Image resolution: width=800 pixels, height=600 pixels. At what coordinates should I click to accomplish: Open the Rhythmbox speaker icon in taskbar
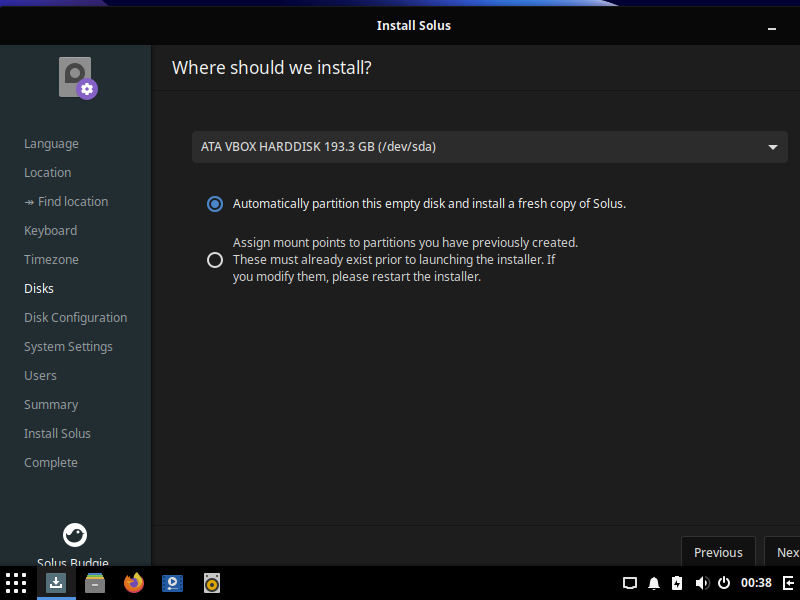212,583
